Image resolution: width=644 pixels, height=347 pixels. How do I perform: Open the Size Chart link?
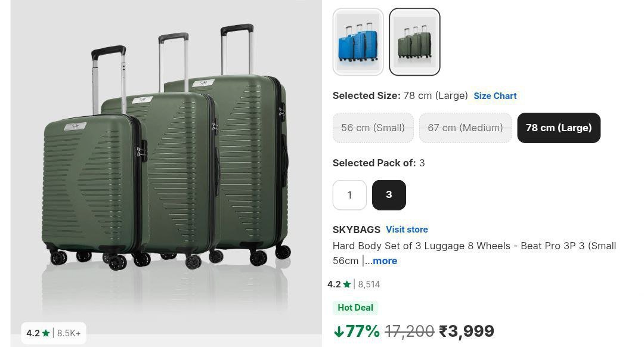pos(495,96)
